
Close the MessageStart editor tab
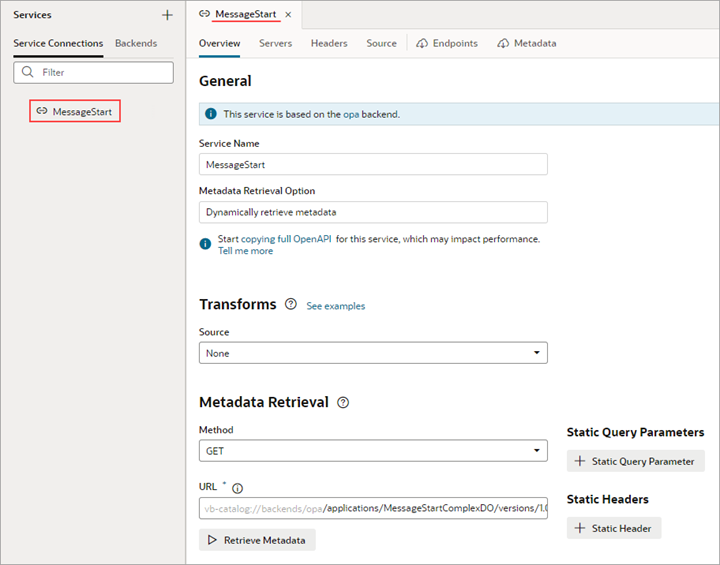[x=288, y=15]
